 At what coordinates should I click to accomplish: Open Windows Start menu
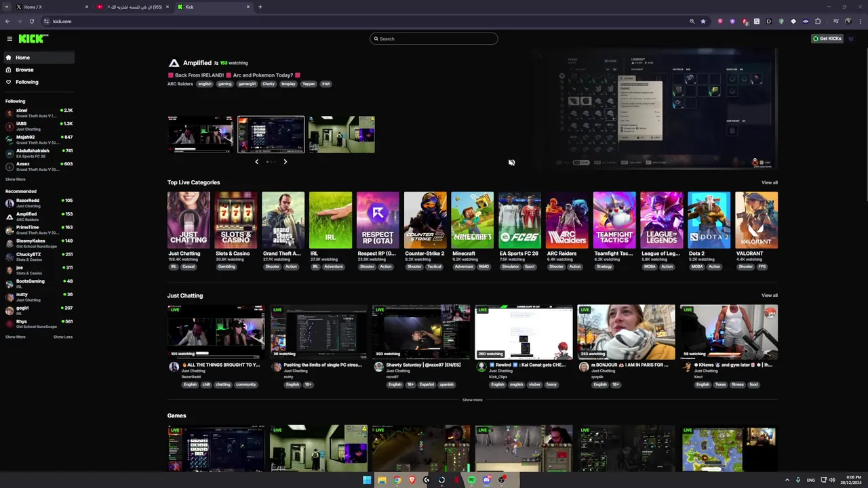tap(367, 480)
